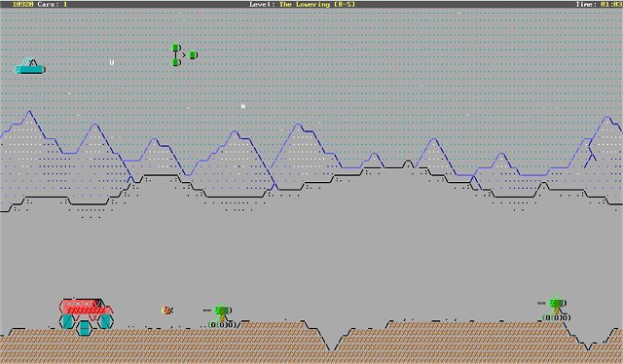Screen dimensions: 623x364
Task: Click the Time counter in top bar
Action: 599,4
